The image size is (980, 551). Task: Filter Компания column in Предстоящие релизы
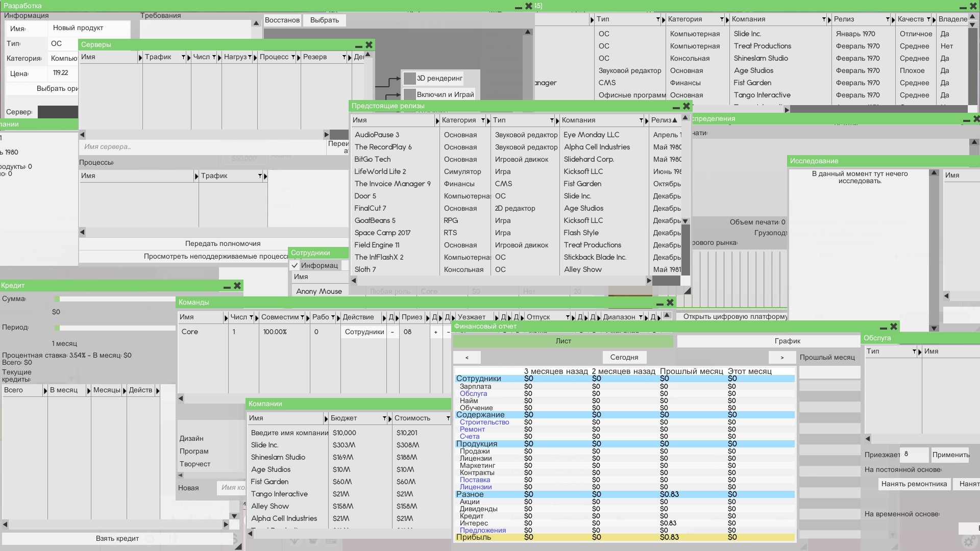click(641, 120)
